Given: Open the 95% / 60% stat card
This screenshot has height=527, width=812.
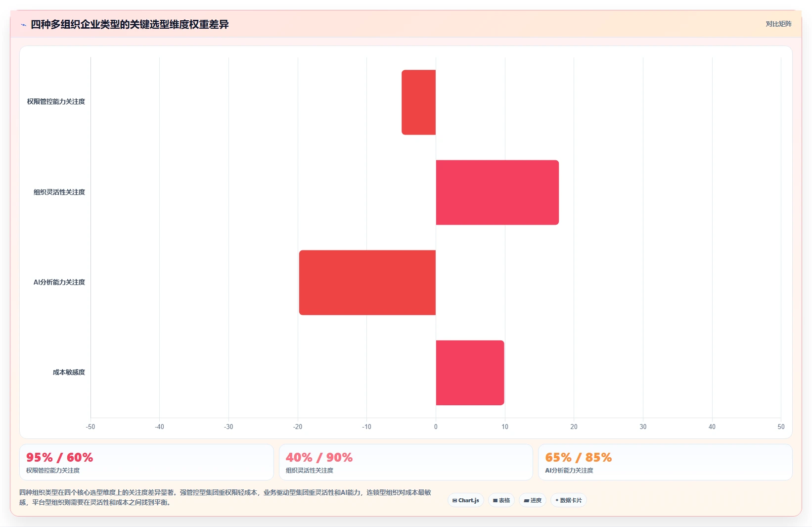Looking at the screenshot, I should coord(146,462).
